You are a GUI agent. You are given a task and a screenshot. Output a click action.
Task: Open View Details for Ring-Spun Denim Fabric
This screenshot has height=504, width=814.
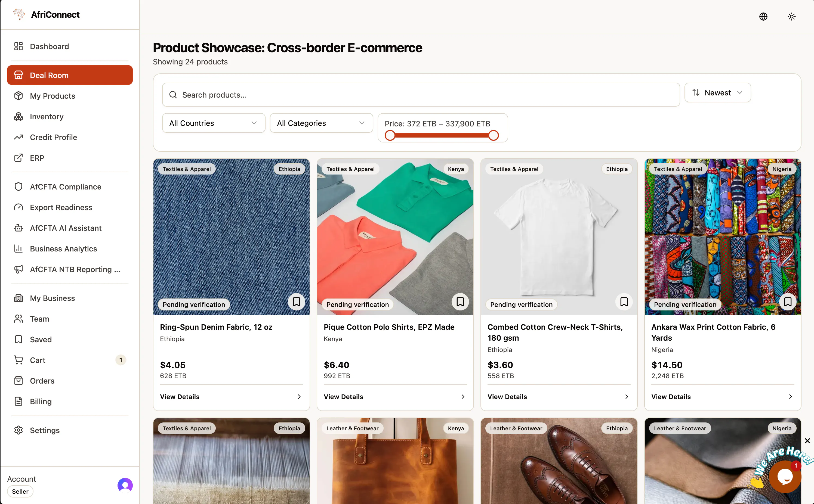point(231,397)
